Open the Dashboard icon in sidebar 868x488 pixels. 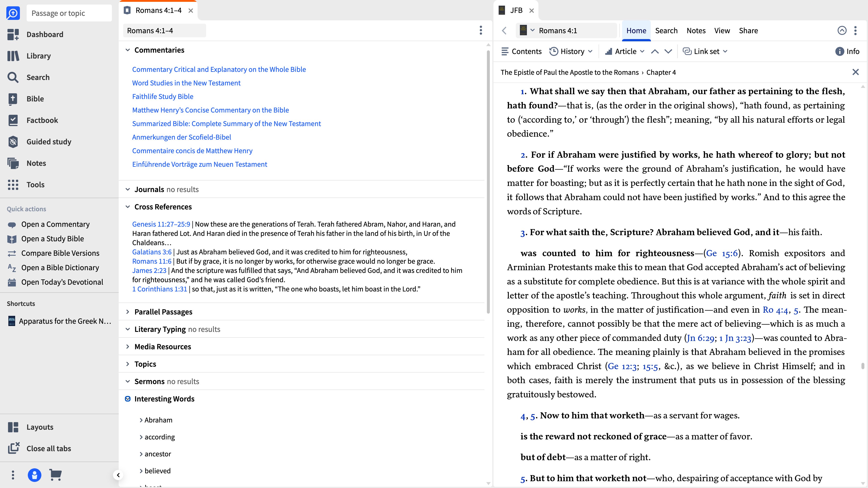pyautogui.click(x=13, y=34)
